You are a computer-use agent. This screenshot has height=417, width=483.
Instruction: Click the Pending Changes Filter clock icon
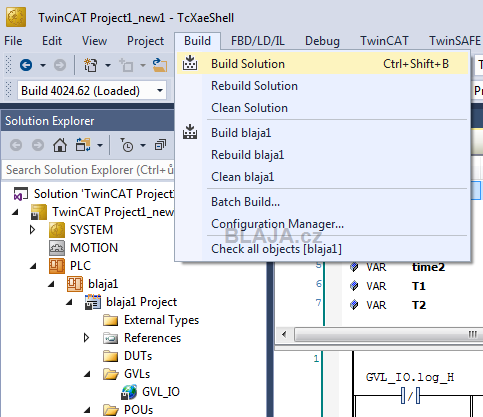(127, 145)
